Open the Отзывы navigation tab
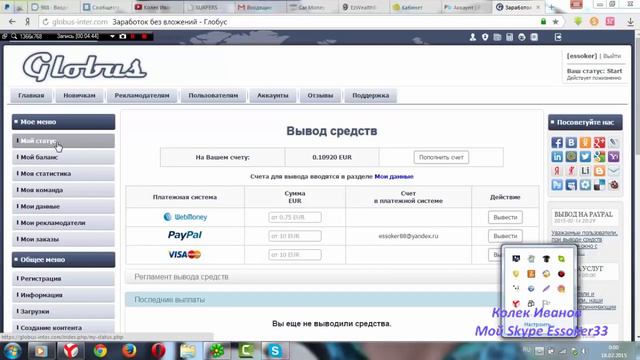640x360 pixels. (320, 96)
